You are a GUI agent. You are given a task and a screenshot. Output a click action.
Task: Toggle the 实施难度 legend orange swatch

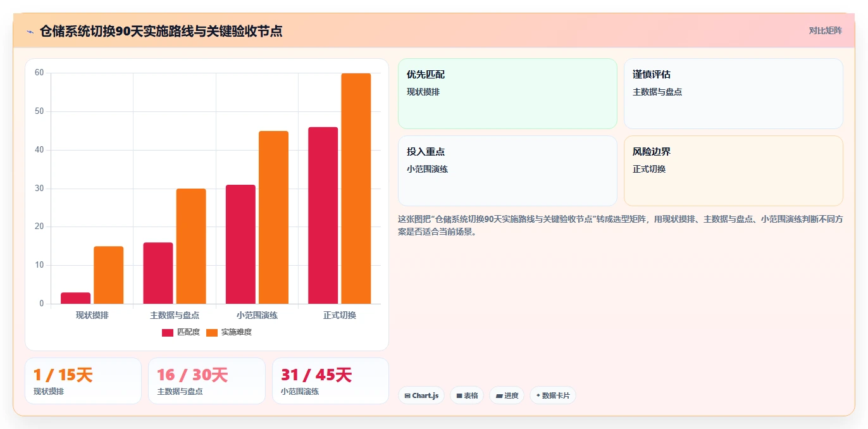pos(212,332)
